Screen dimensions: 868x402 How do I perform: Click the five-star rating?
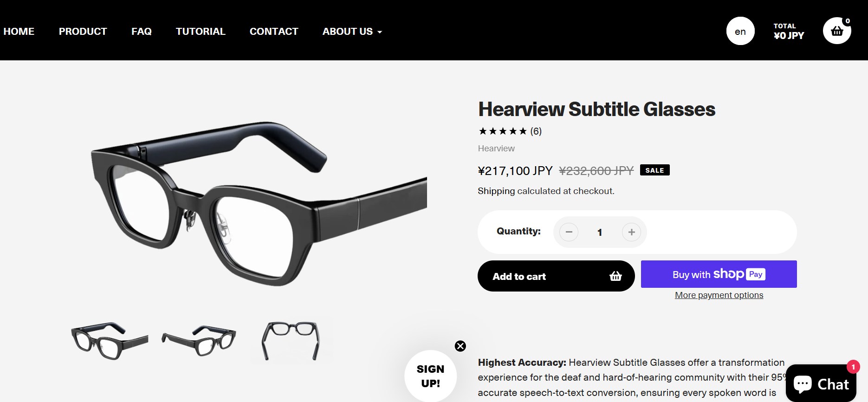point(503,131)
